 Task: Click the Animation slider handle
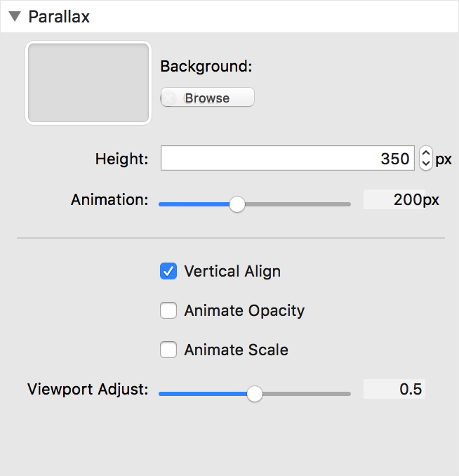click(237, 204)
